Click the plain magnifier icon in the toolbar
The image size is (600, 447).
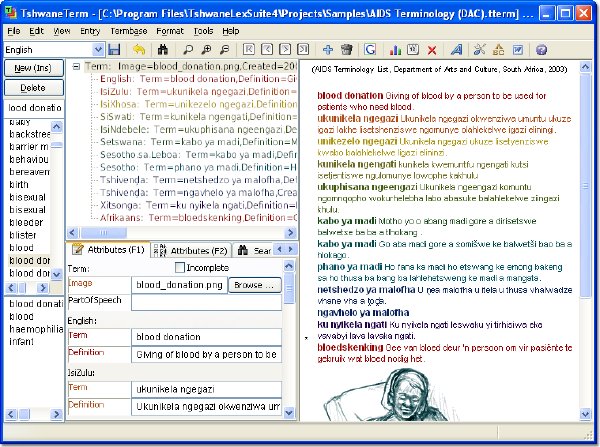pos(188,50)
